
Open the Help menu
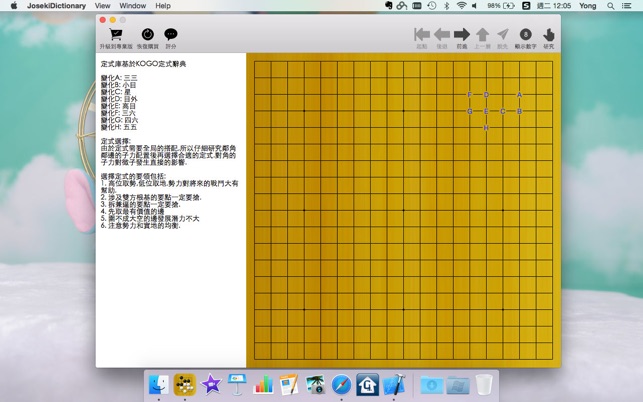pyautogui.click(x=163, y=6)
